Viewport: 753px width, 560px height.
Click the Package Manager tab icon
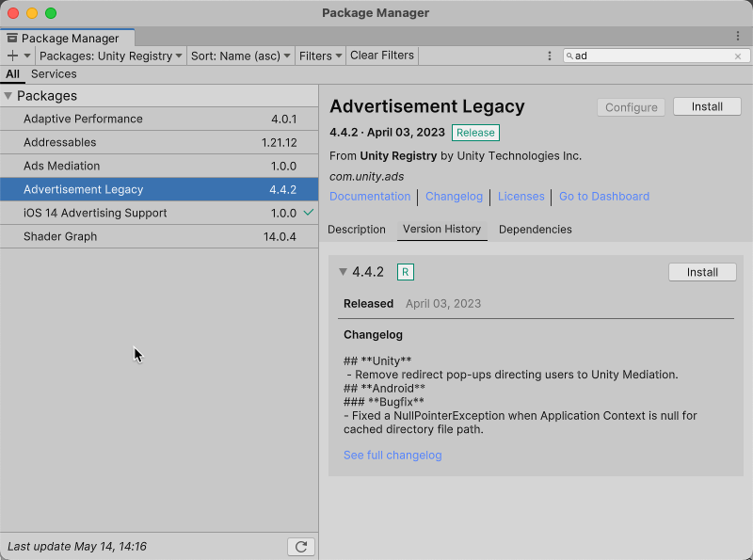[12, 39]
